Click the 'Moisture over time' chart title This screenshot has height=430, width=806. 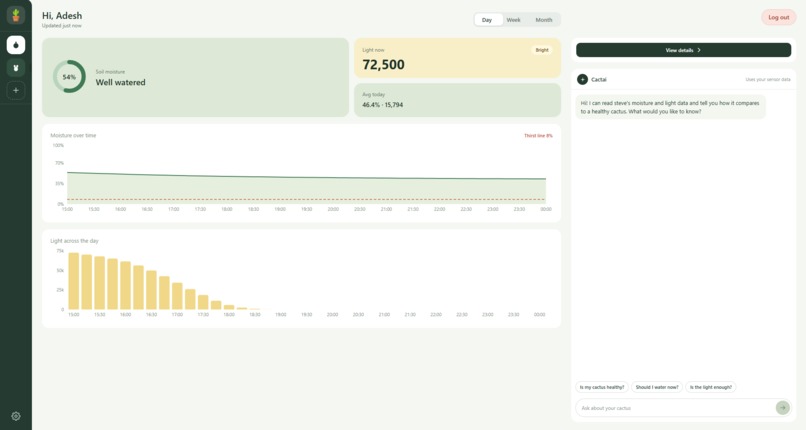(73, 136)
